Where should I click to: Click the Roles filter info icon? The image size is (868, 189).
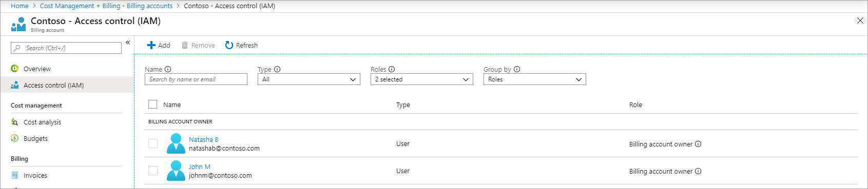point(392,69)
